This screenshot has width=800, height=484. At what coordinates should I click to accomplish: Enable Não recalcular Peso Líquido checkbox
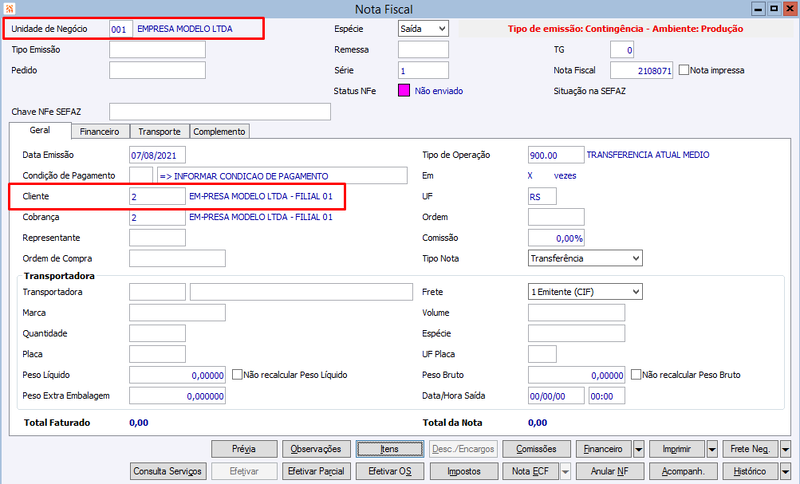pyautogui.click(x=237, y=374)
